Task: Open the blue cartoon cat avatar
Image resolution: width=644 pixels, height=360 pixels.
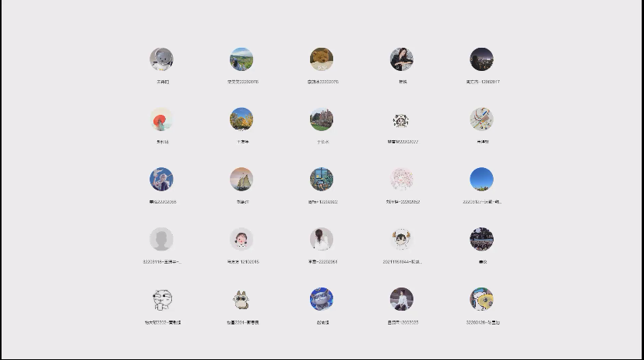Action: click(322, 299)
